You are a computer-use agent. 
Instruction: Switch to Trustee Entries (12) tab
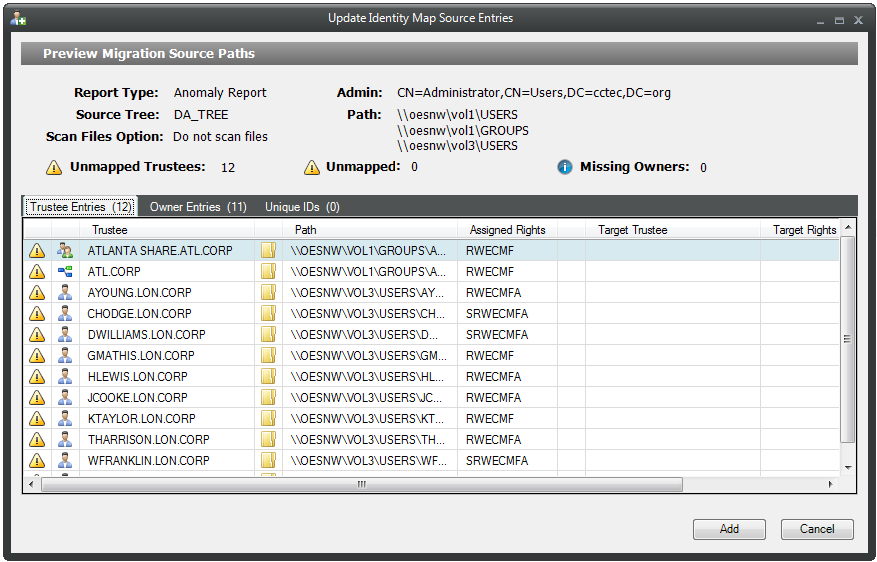81,207
